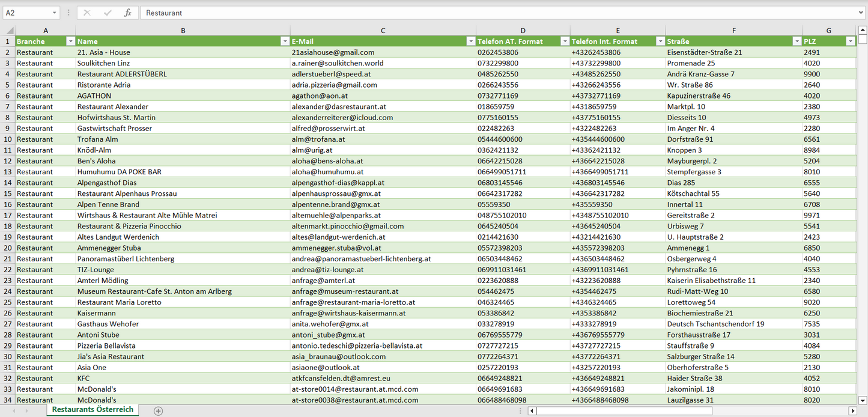Expand the PLZ filter dropdown
868x417 pixels.
(x=850, y=41)
